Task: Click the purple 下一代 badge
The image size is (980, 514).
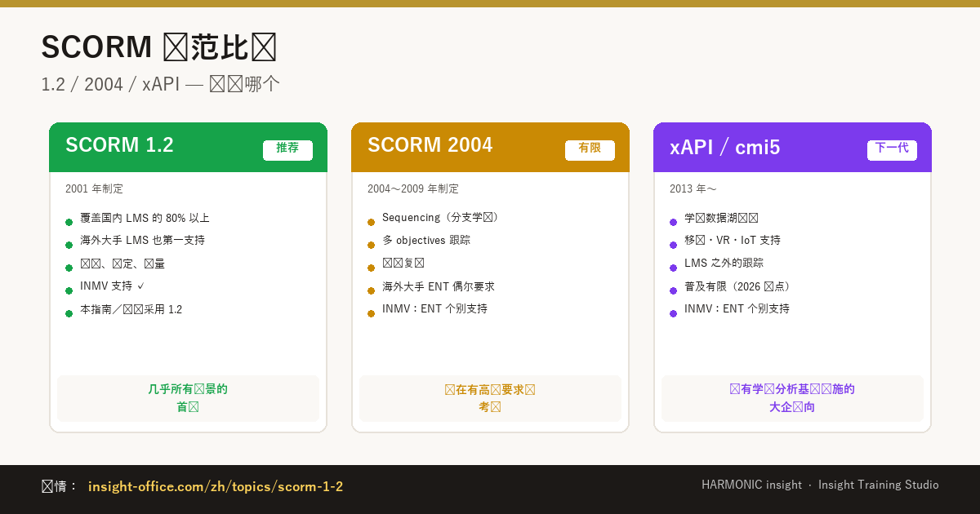Action: coord(892,150)
